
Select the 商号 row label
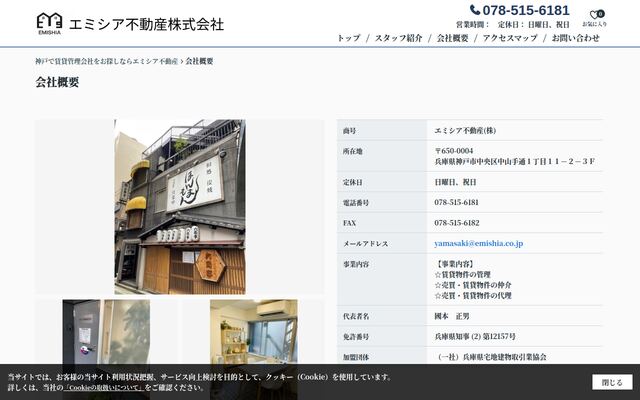pos(349,131)
